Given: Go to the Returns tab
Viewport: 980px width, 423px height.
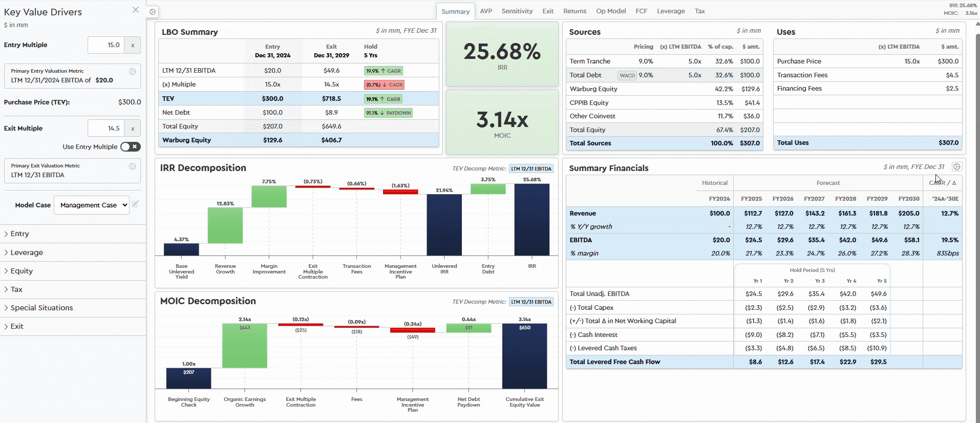Looking at the screenshot, I should (x=574, y=11).
